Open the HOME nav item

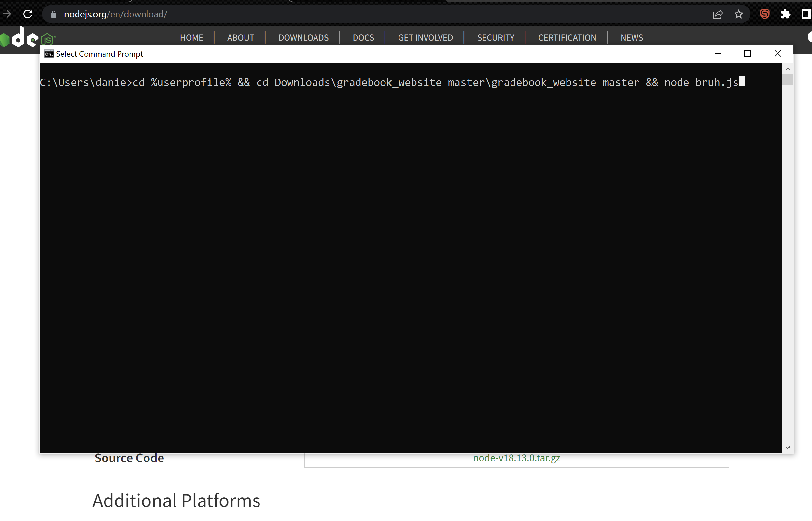point(191,37)
